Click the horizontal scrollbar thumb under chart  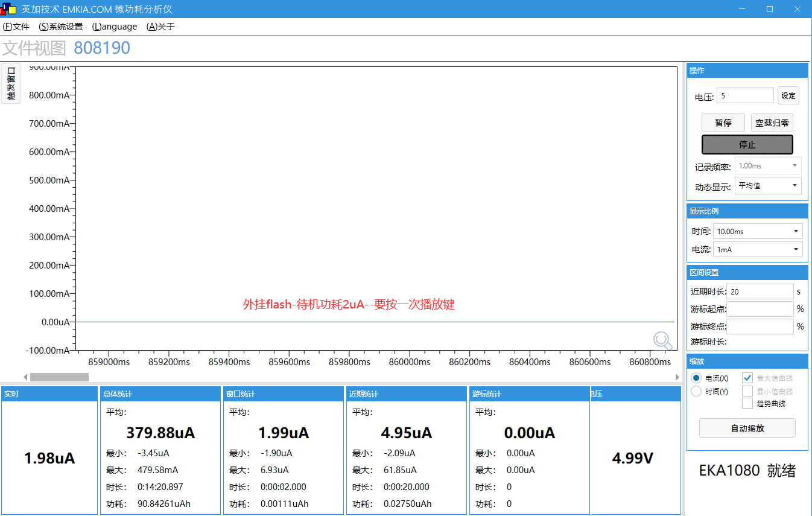coord(59,377)
